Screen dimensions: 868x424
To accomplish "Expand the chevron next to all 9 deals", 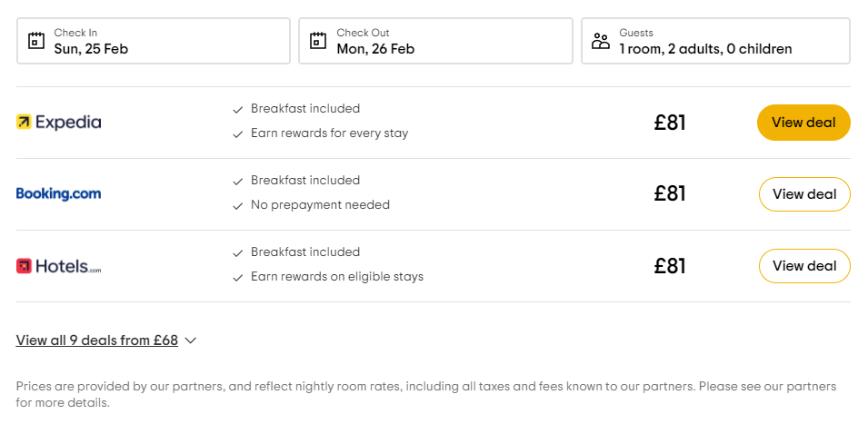I will pyautogui.click(x=191, y=341).
